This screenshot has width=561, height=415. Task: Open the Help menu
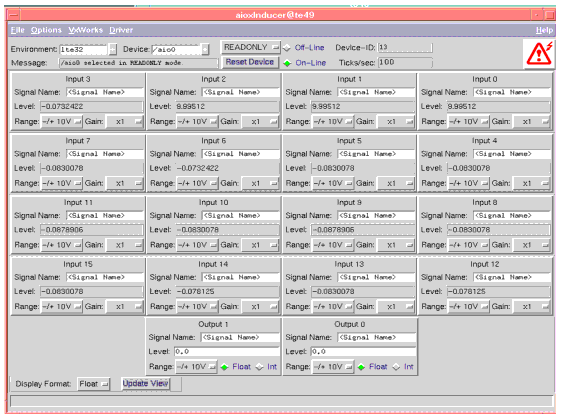tap(544, 30)
